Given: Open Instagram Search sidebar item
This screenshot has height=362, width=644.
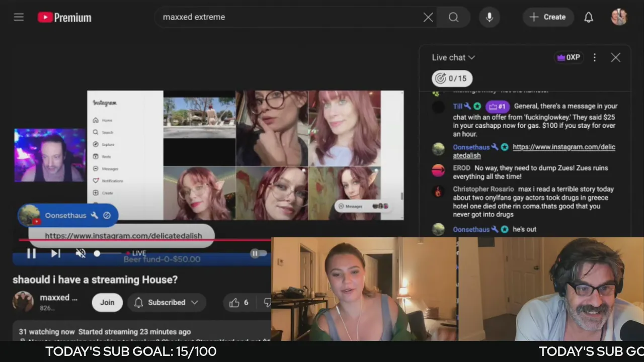Looking at the screenshot, I should pyautogui.click(x=103, y=132).
